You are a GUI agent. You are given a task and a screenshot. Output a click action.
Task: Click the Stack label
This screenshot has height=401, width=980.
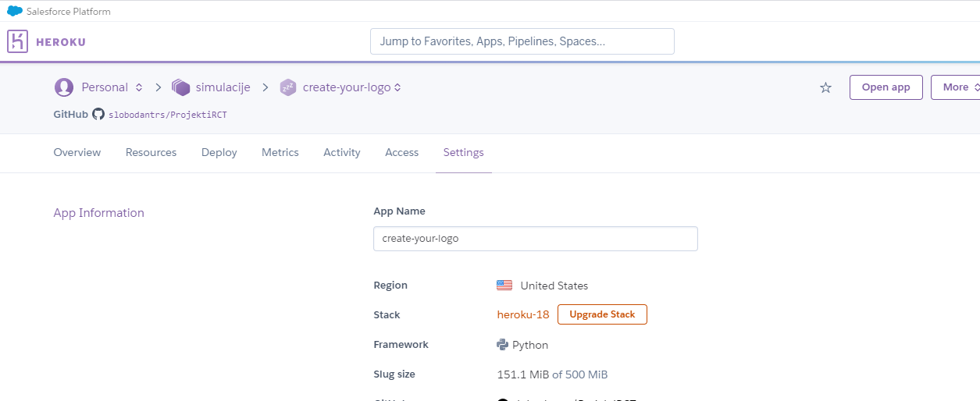[387, 315]
